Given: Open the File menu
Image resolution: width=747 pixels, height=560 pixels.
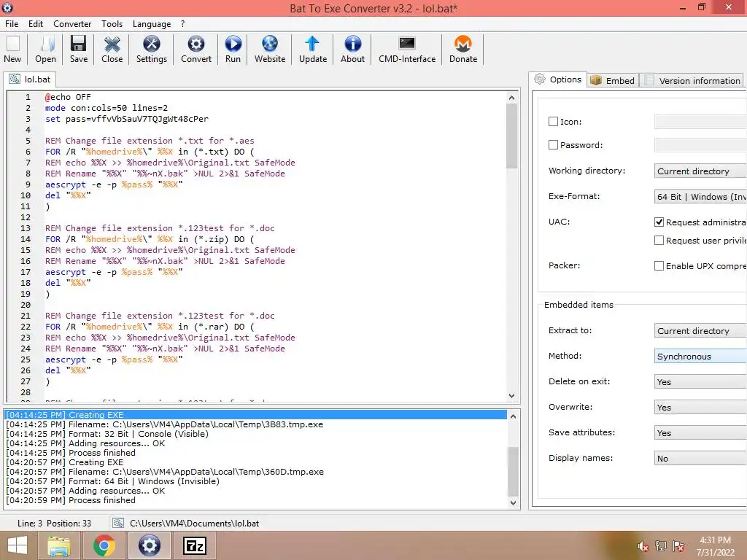Looking at the screenshot, I should coord(12,24).
